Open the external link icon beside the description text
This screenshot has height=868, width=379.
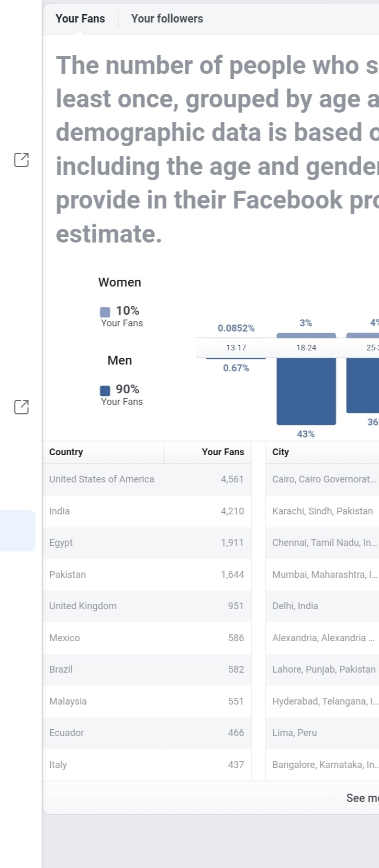(x=21, y=160)
